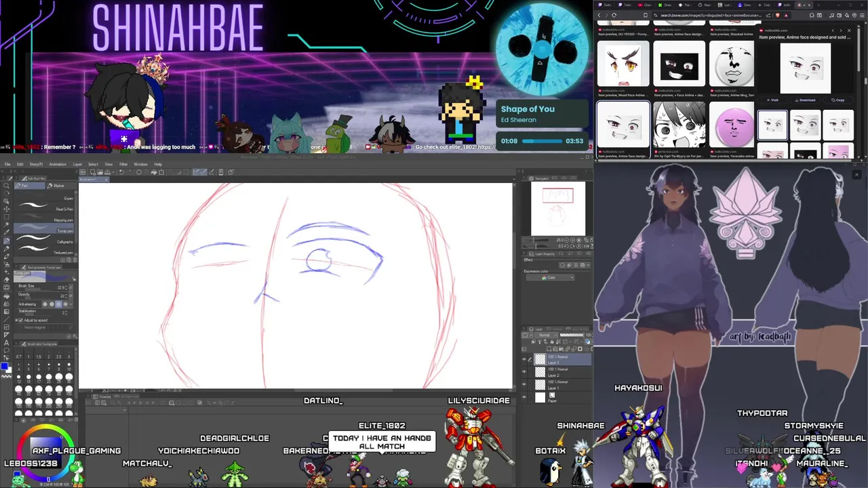Click the Navigator zoom-in plus icon
The image size is (868, 488).
tap(573, 240)
